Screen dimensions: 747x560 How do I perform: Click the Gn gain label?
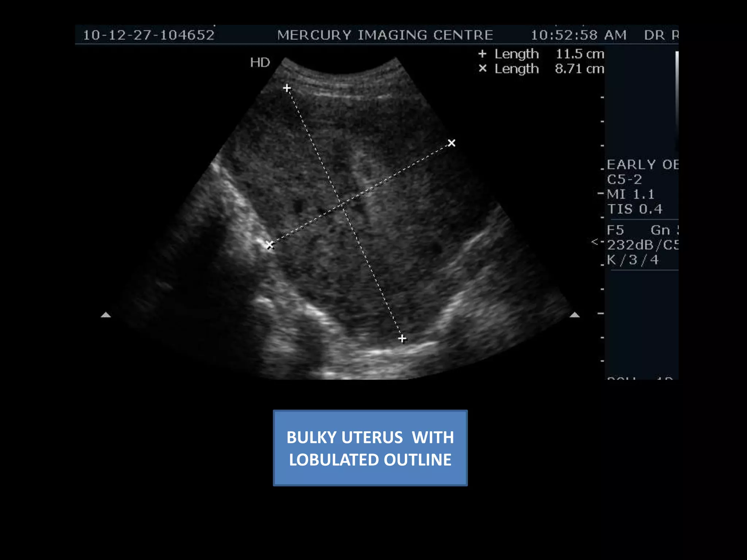click(660, 230)
